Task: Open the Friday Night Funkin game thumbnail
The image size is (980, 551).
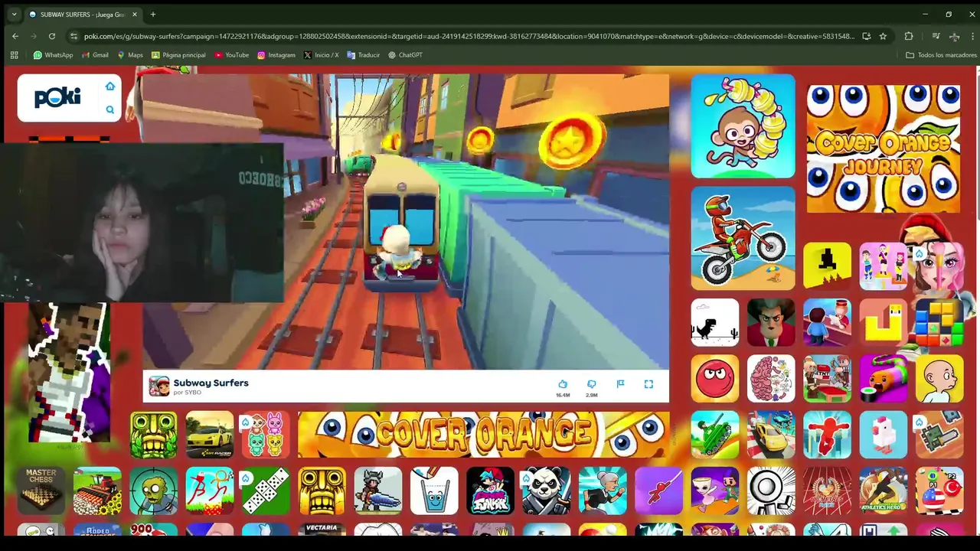Action: [490, 491]
